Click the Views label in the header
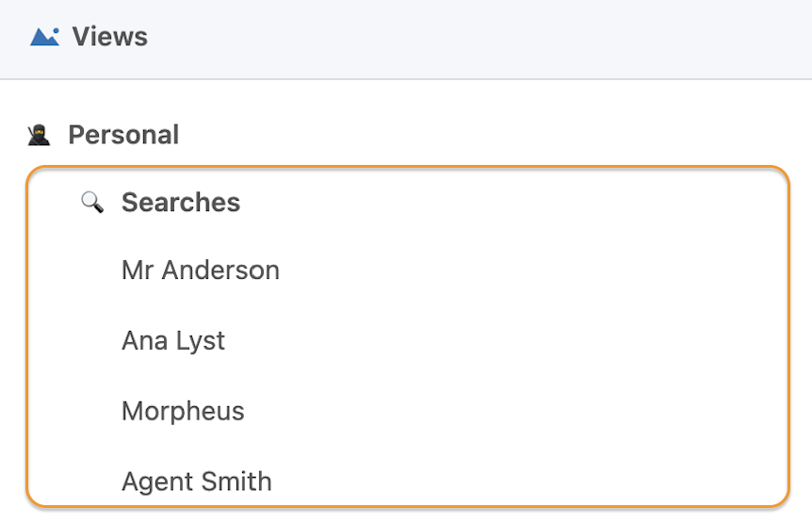The height and width of the screenshot is (524, 812). point(110,36)
